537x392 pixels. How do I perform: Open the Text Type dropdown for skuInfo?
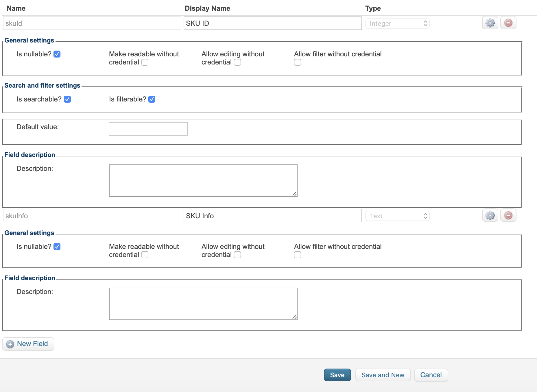(x=397, y=216)
